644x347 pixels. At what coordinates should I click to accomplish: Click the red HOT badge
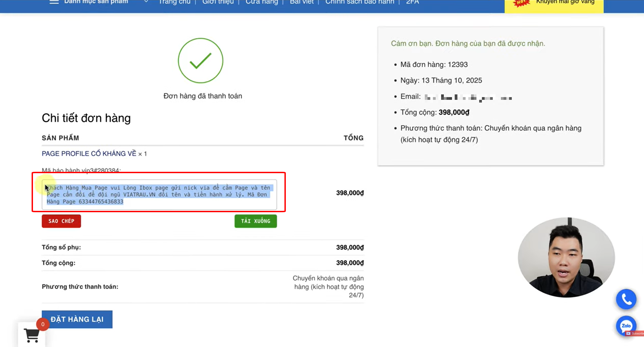click(521, 3)
